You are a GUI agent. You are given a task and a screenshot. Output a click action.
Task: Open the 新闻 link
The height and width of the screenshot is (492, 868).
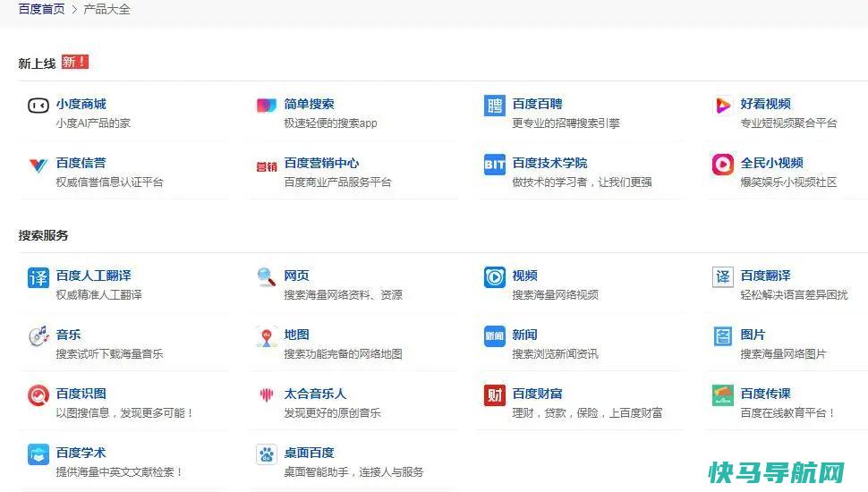524,335
